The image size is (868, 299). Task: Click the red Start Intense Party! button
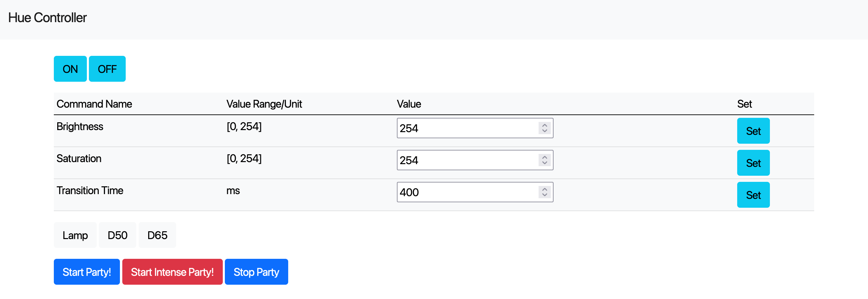tap(172, 272)
